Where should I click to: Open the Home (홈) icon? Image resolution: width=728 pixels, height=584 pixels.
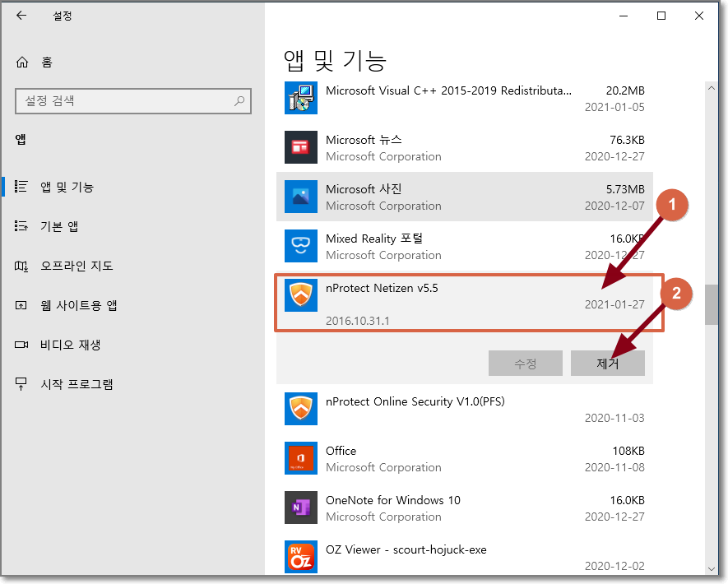tap(22, 63)
